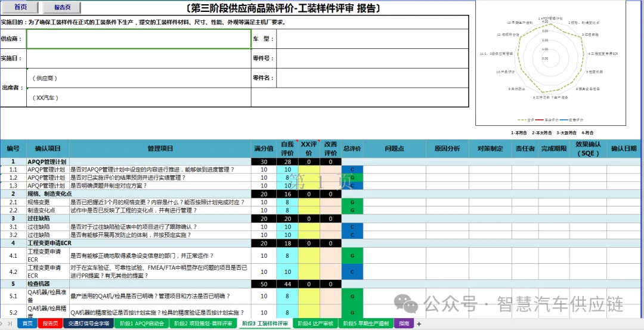Click the 实施目的 description row

point(234,22)
